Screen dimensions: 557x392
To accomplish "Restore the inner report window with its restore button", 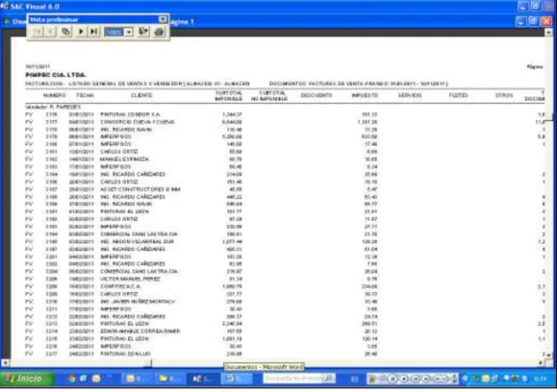I will coord(534,22).
